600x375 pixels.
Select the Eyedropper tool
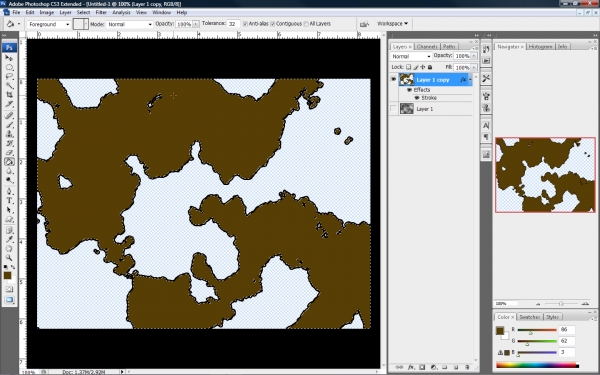pos(9,240)
